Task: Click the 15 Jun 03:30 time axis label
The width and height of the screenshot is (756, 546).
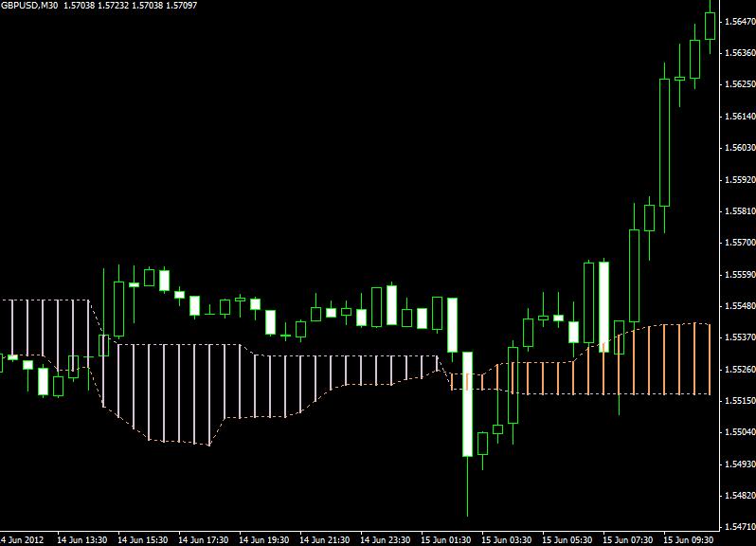Action: click(x=506, y=540)
